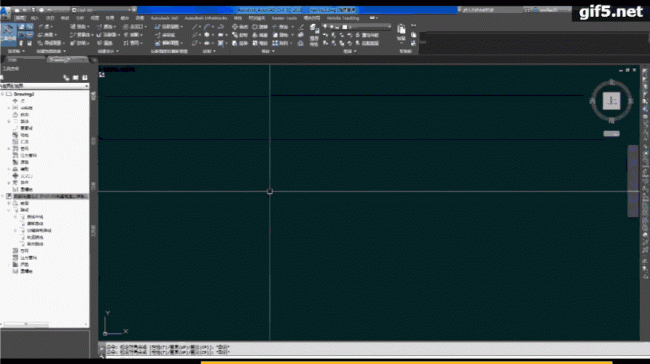Switch to the first Home ribbon tab
Screen dimensions: 650x364
coord(20,18)
